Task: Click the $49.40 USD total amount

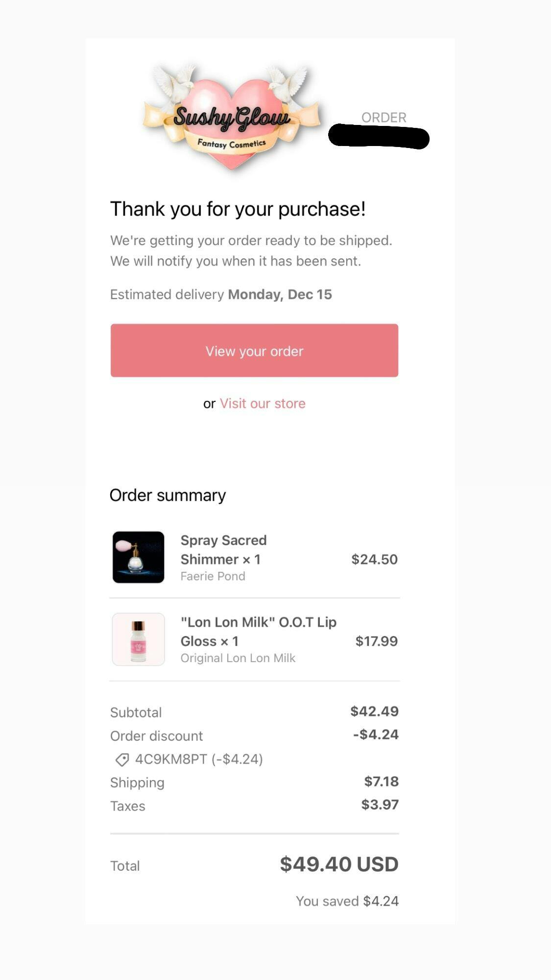Action: tap(339, 864)
